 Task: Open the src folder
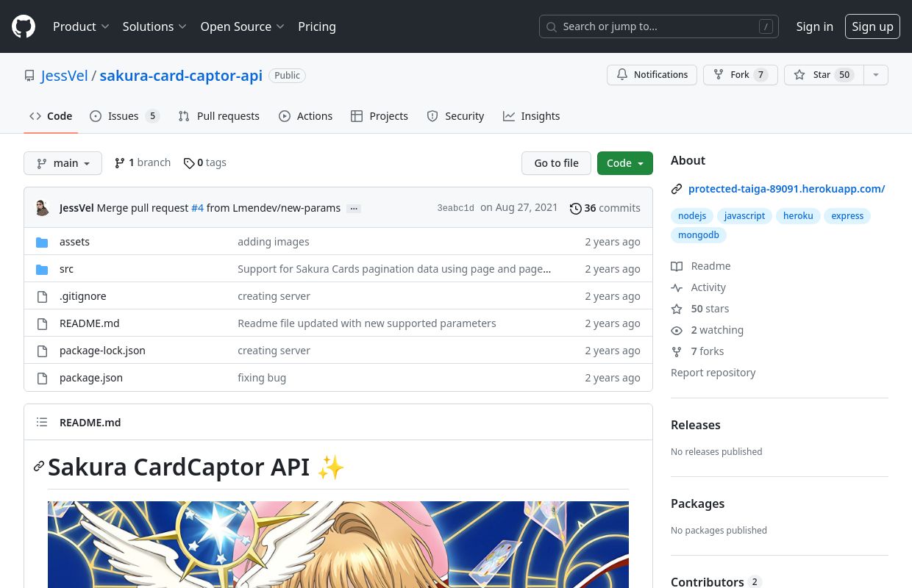[x=66, y=269]
